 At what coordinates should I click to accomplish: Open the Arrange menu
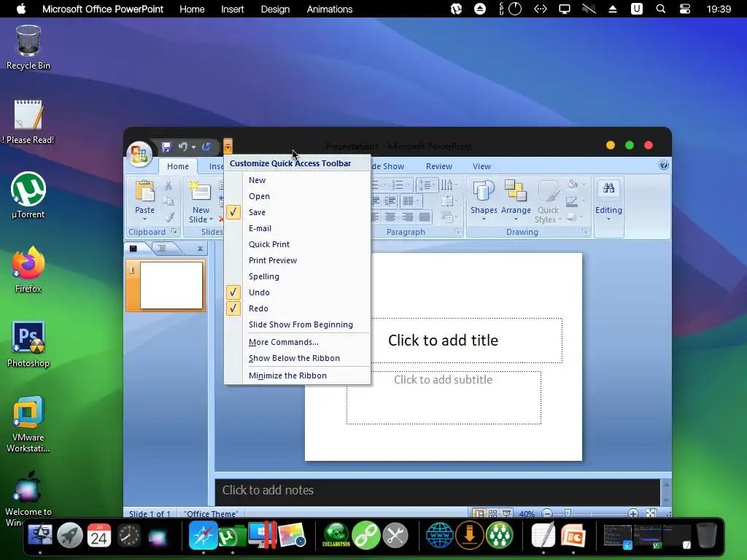(516, 200)
